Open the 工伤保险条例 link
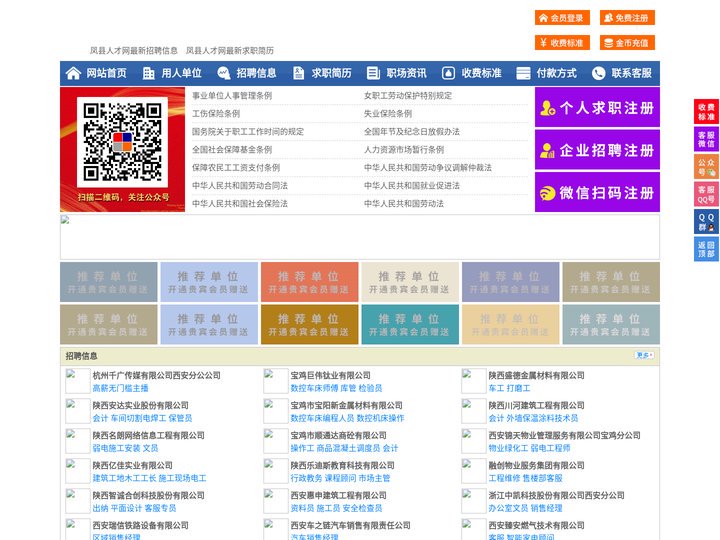Screen dimensions: 720x540 pyautogui.click(x=216, y=113)
